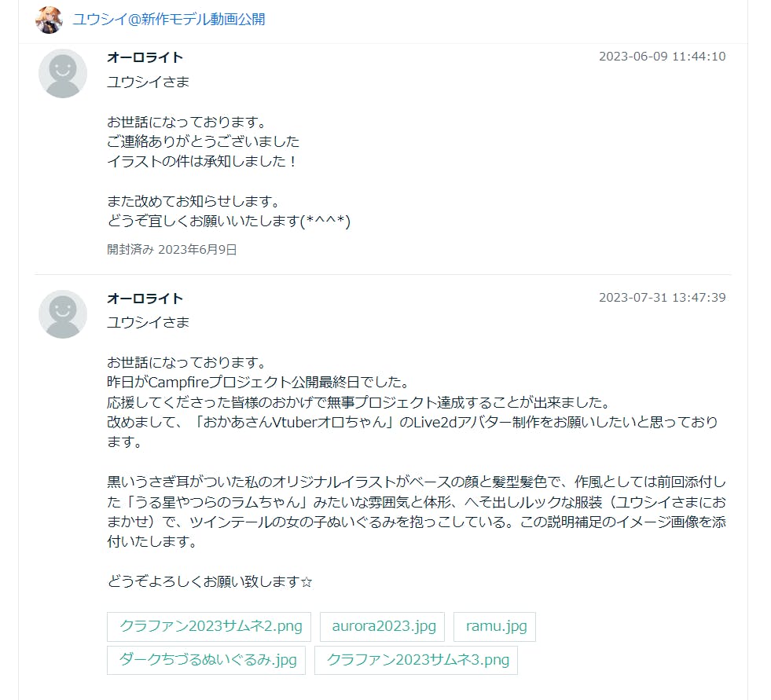Image resolution: width=771 pixels, height=700 pixels.
Task: Click the イラストの件は承知しました！ line
Action: [203, 161]
